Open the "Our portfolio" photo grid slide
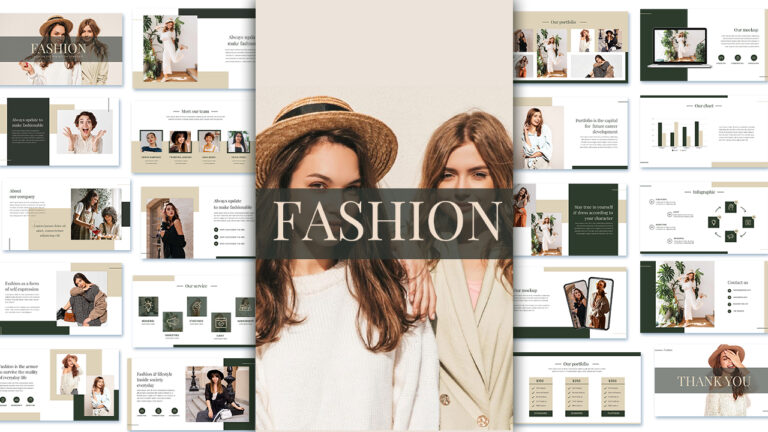The image size is (768, 432). pos(571,47)
